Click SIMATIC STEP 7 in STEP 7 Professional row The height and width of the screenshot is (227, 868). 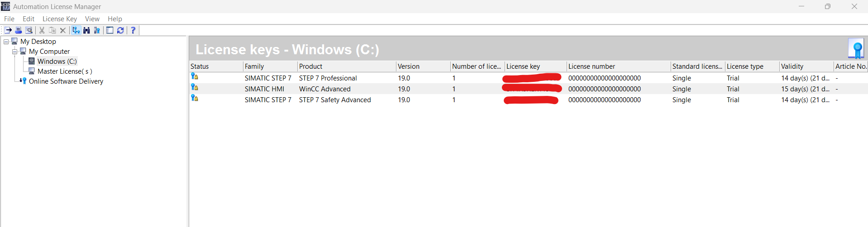coord(268,78)
